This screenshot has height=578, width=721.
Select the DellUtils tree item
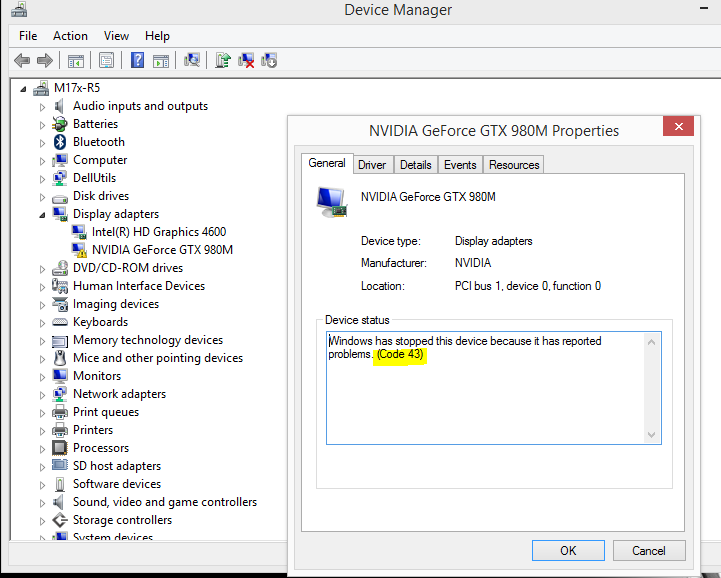pos(94,178)
